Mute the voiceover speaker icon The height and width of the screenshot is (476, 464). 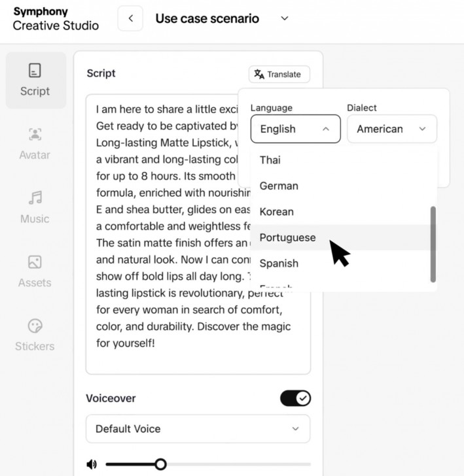point(92,465)
